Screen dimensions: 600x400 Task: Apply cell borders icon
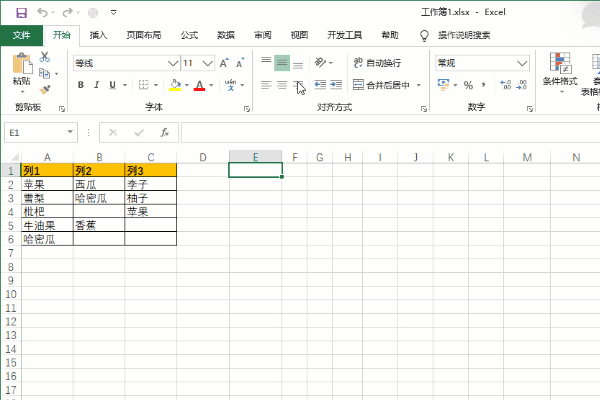[x=143, y=85]
